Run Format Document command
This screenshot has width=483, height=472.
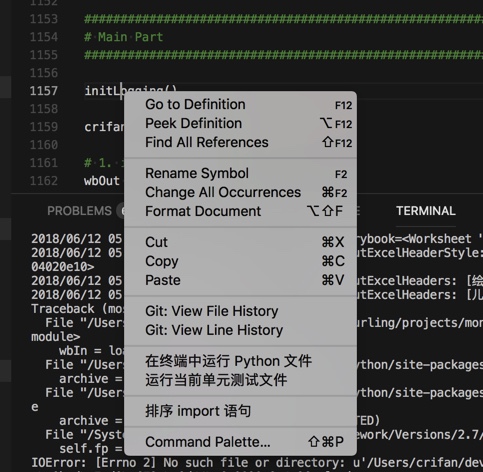pos(240,212)
